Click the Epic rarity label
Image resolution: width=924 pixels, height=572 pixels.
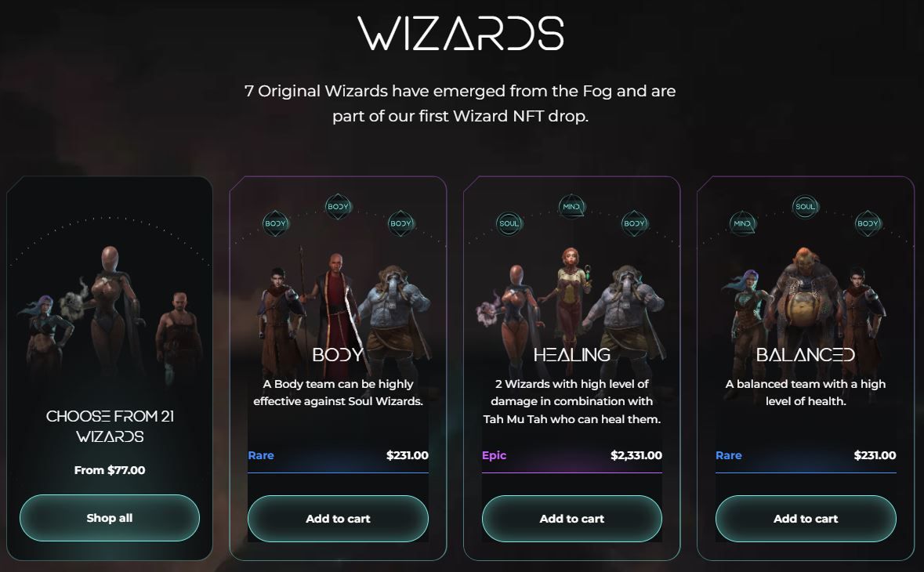click(x=494, y=455)
